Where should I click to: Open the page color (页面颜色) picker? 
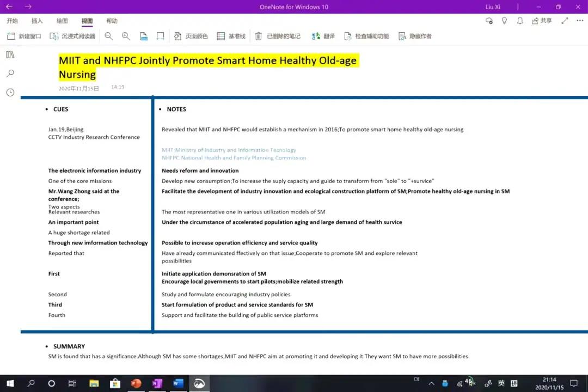[191, 36]
